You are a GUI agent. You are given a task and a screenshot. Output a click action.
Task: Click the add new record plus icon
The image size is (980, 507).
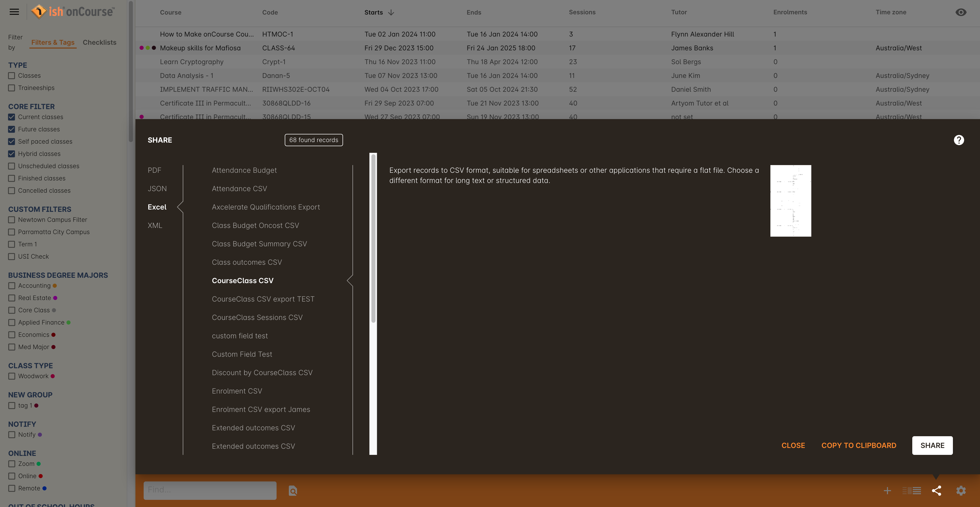[x=886, y=490]
